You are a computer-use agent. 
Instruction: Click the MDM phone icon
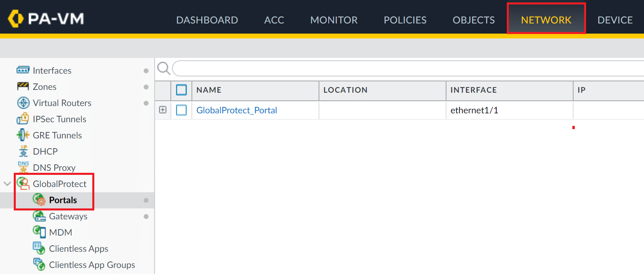click(39, 232)
